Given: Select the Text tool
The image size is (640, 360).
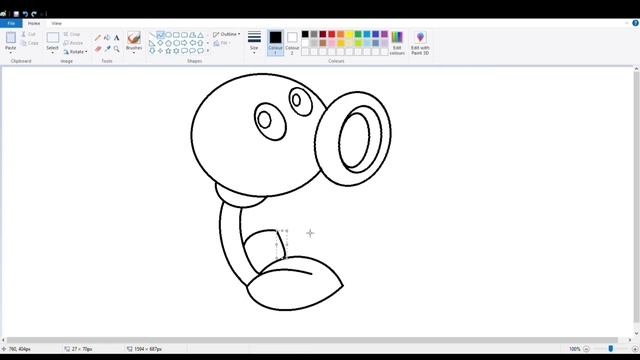Looking at the screenshot, I should click(117, 38).
